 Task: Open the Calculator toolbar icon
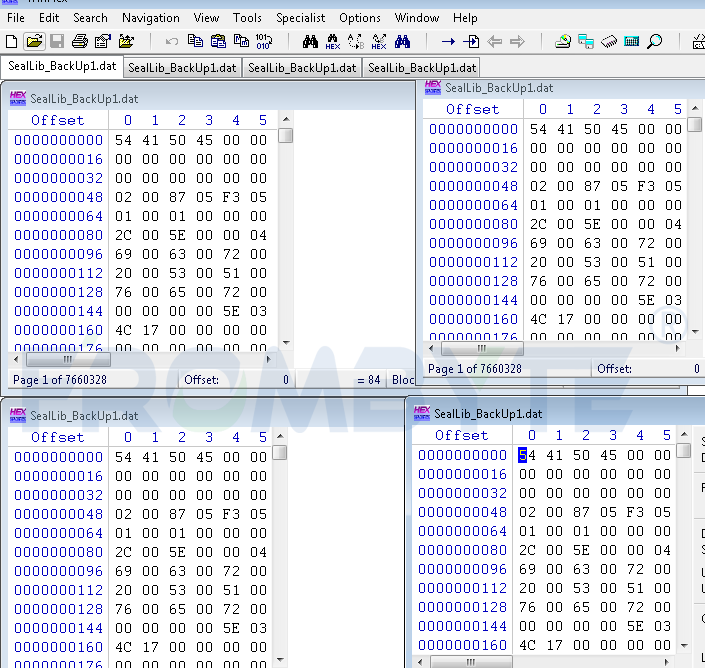632,42
